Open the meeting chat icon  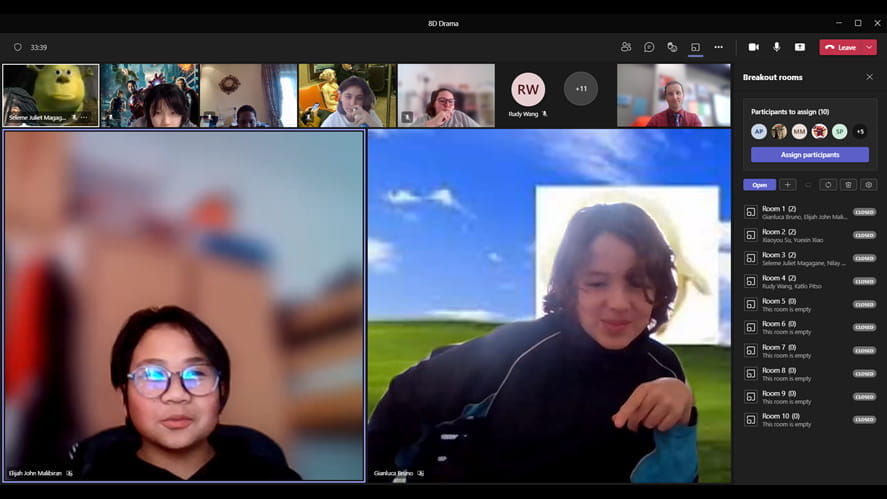649,47
